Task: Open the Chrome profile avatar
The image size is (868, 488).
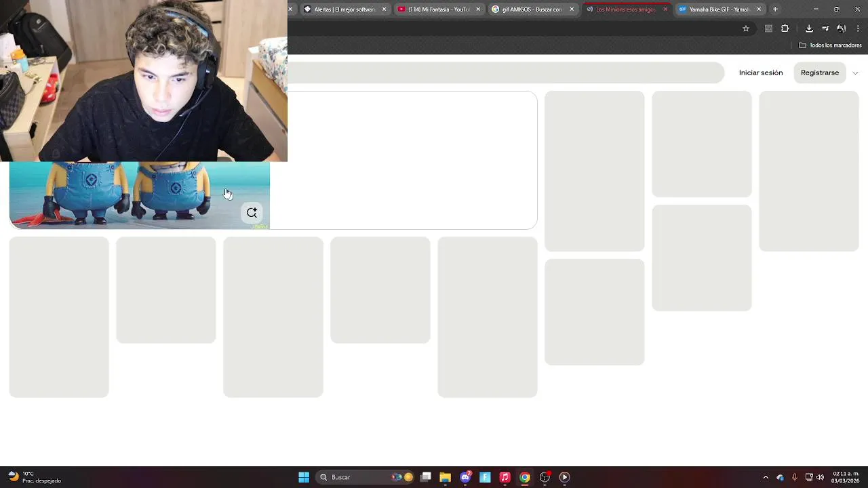Action: (x=842, y=28)
